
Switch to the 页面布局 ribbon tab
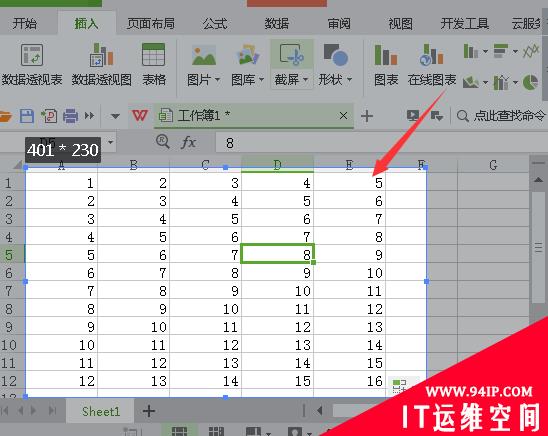(x=151, y=24)
